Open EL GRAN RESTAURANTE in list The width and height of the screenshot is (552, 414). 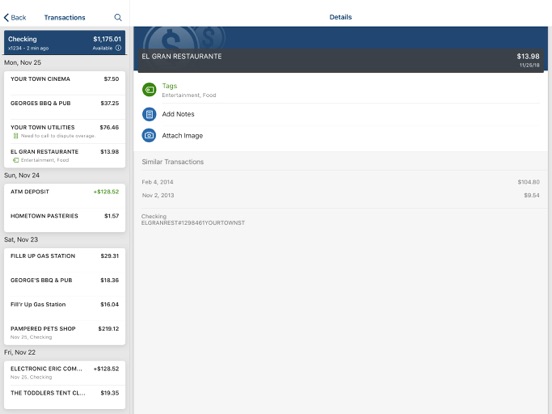coord(64,156)
